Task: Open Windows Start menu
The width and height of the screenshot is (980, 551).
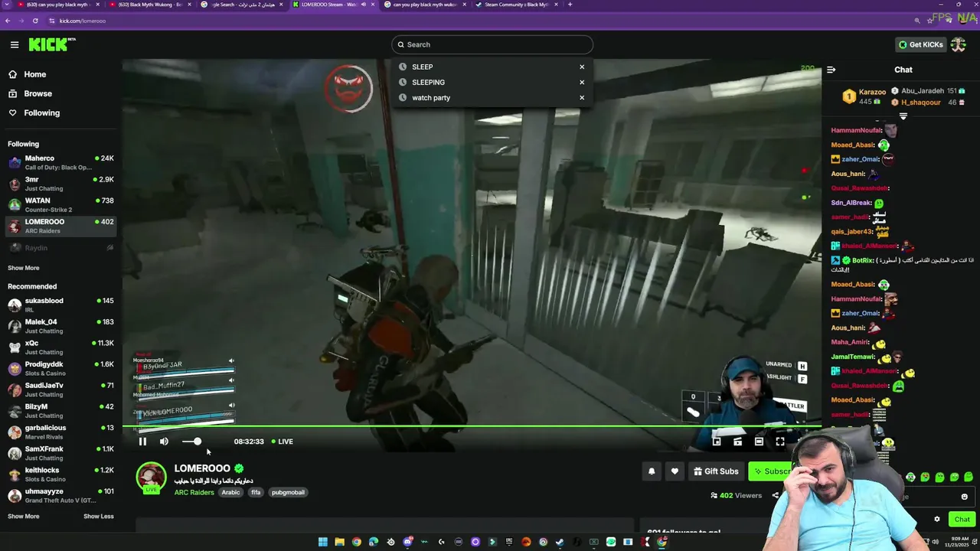Action: point(322,542)
